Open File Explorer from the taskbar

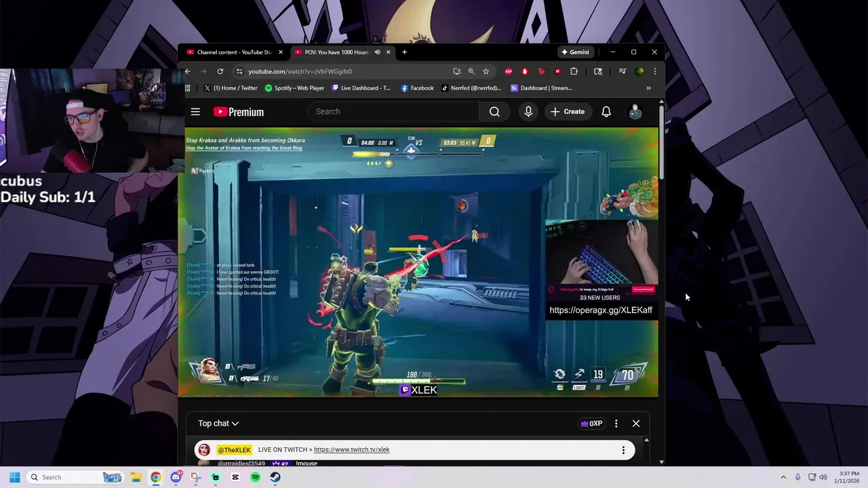click(x=136, y=477)
